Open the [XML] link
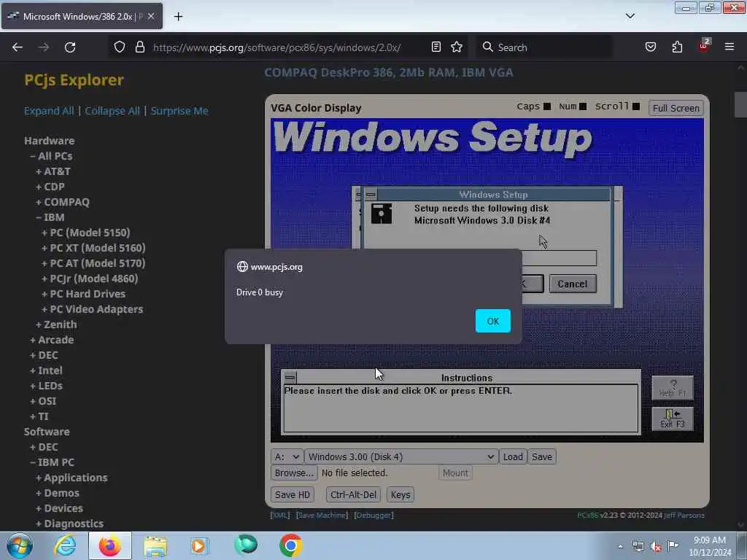The image size is (747, 560). tap(279, 516)
